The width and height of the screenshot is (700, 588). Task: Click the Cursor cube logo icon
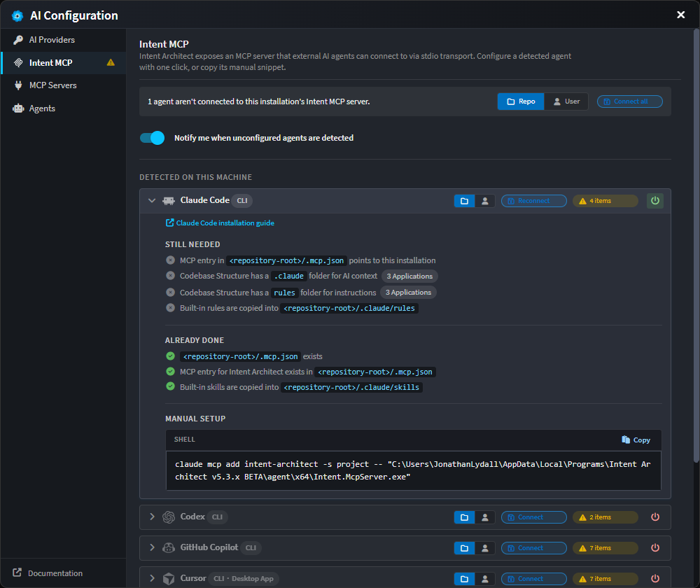tap(169, 579)
